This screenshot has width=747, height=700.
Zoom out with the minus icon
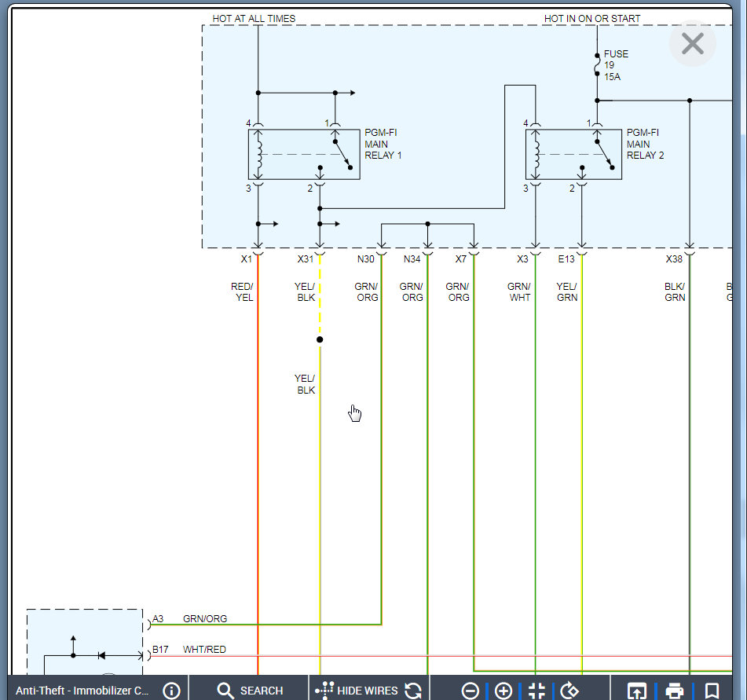tap(471, 690)
